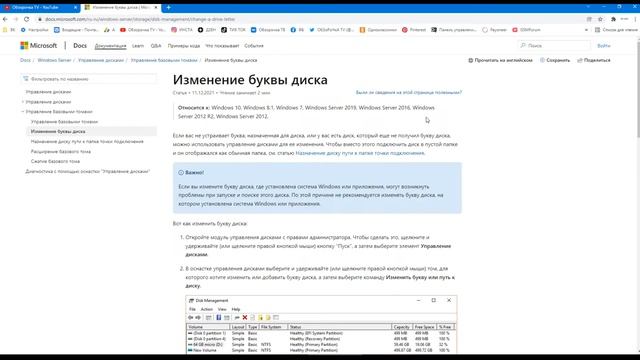The height and width of the screenshot is (360, 640).
Task: Switch to the YouTube browser tab
Action: (x=40, y=7)
